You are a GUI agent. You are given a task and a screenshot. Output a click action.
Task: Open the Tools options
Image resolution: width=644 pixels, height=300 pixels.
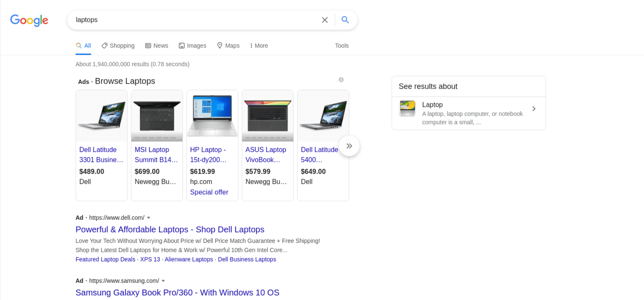click(x=342, y=46)
